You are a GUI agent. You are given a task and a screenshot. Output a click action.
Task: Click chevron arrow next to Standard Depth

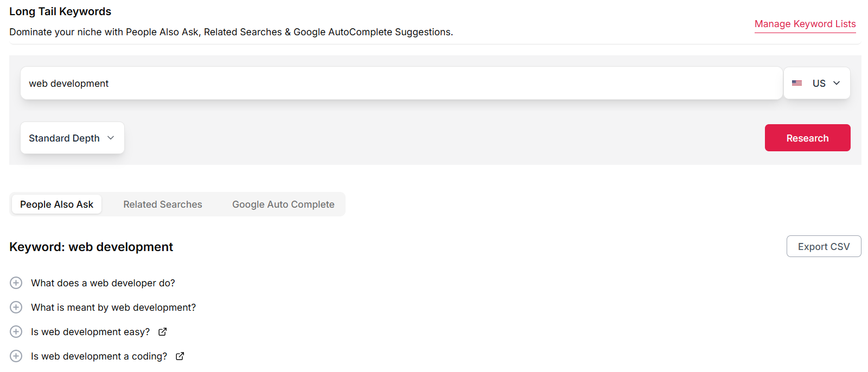[x=111, y=138]
